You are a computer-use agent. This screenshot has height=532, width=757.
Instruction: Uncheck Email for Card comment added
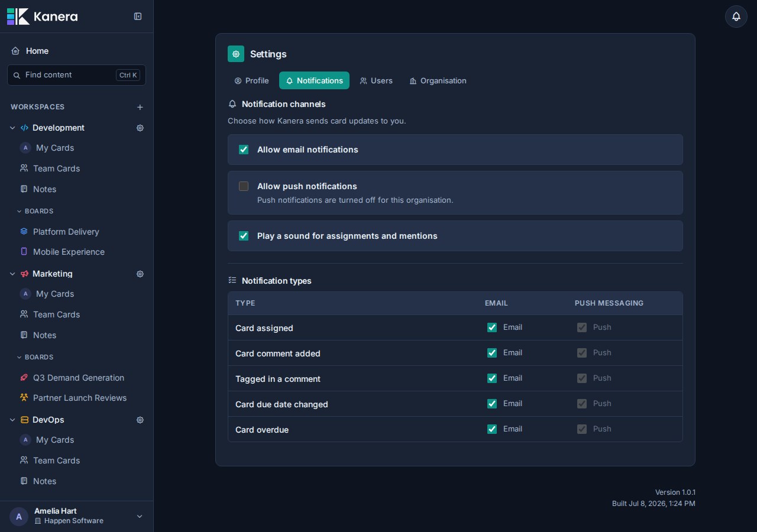click(x=492, y=353)
